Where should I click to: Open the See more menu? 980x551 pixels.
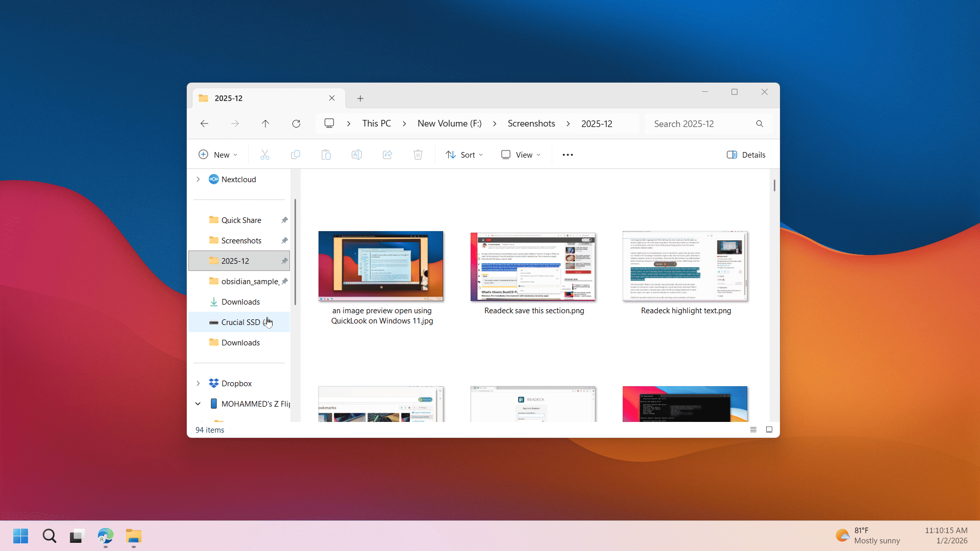(567, 154)
